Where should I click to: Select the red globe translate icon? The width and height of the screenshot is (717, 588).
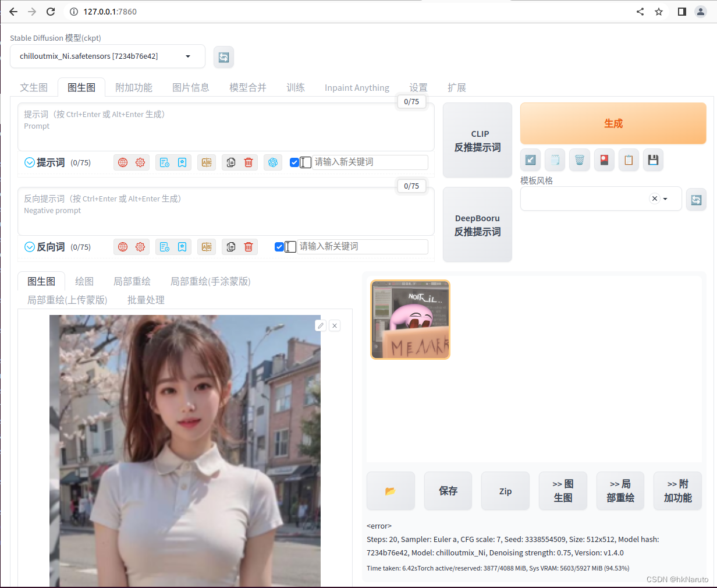point(122,162)
